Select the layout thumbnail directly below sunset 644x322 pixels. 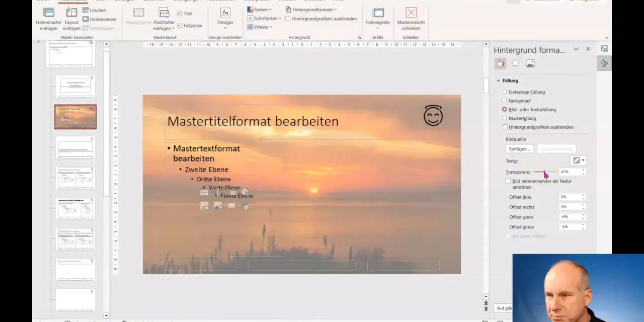(x=75, y=147)
